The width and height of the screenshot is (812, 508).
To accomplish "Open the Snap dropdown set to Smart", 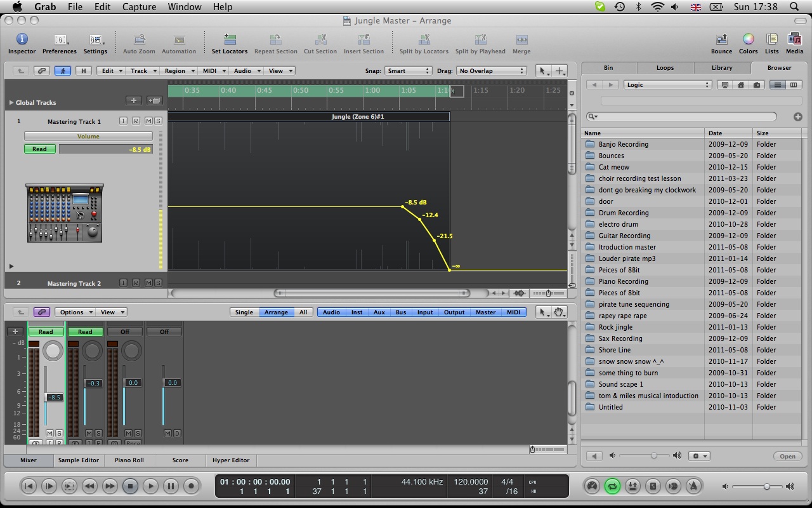I will tap(408, 71).
